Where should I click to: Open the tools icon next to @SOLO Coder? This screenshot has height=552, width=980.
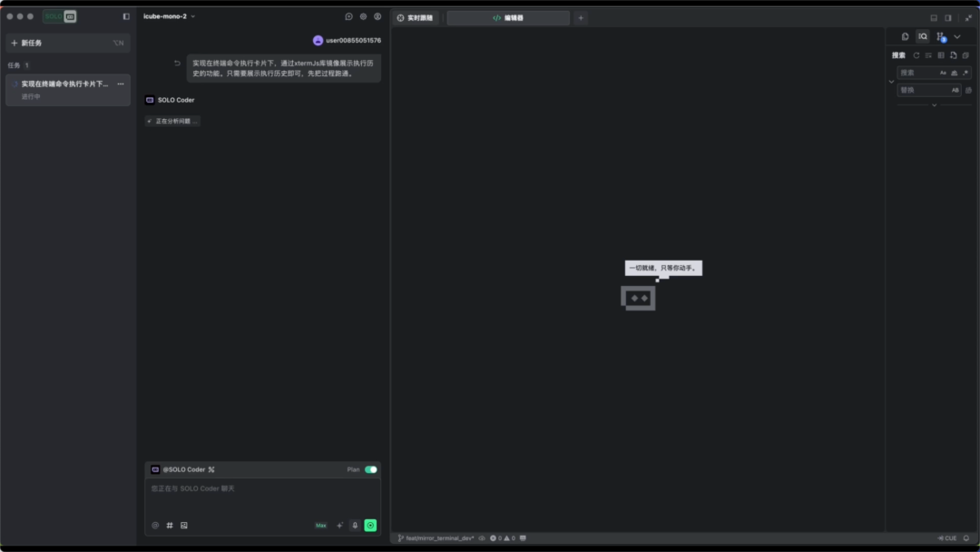pyautogui.click(x=211, y=469)
